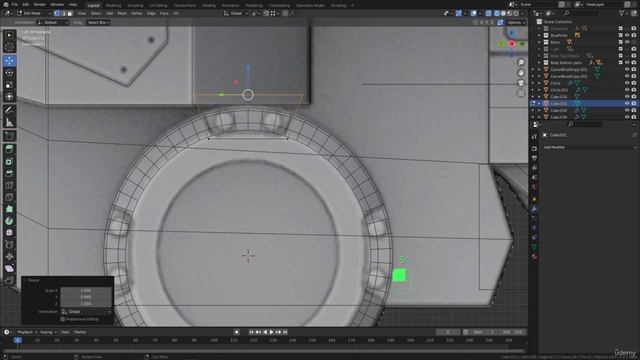Select the Move tool

[x=9, y=61]
